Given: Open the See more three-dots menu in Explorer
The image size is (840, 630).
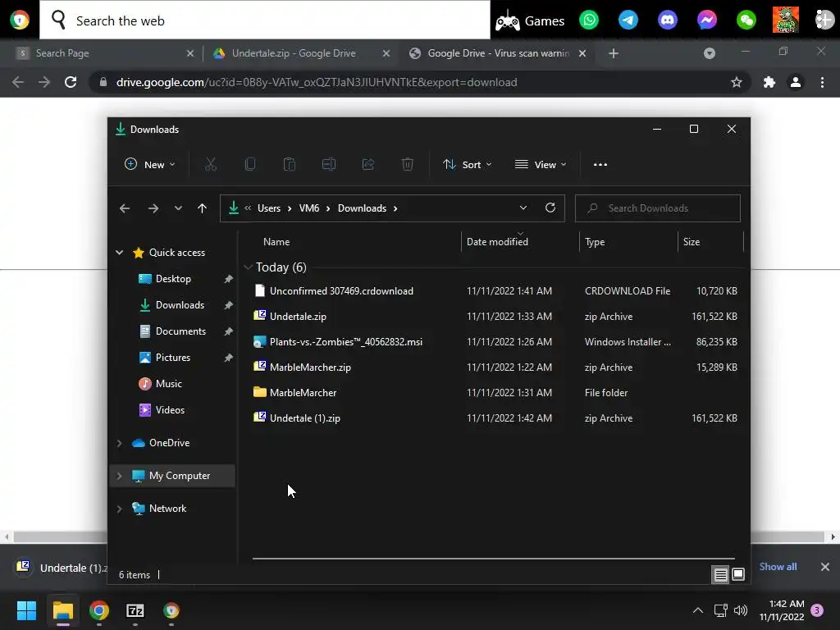Looking at the screenshot, I should click(600, 164).
